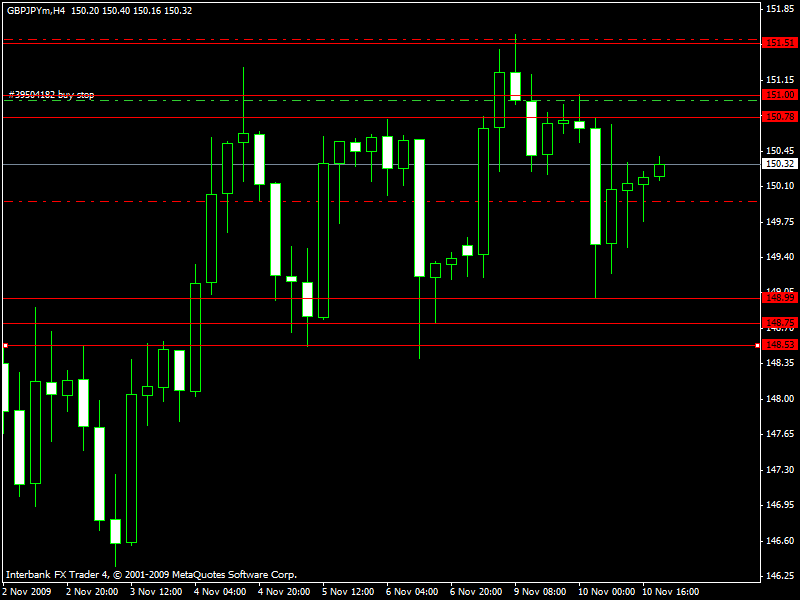Click the 6 Nov 04:00 time label
The height and width of the screenshot is (600, 800).
[413, 591]
